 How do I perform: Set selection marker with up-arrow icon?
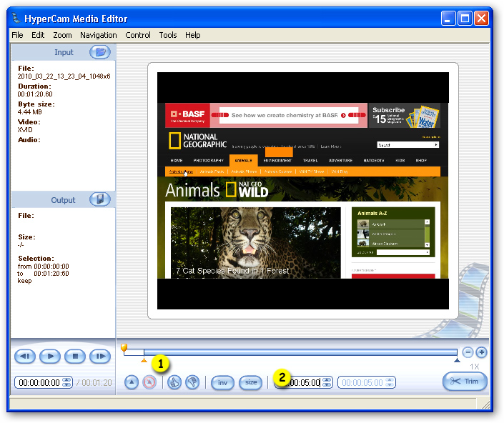pos(132,382)
